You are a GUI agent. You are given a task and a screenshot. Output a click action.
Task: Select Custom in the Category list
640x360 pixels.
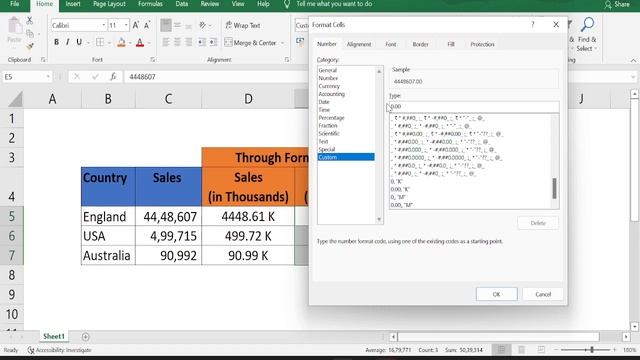coord(346,157)
